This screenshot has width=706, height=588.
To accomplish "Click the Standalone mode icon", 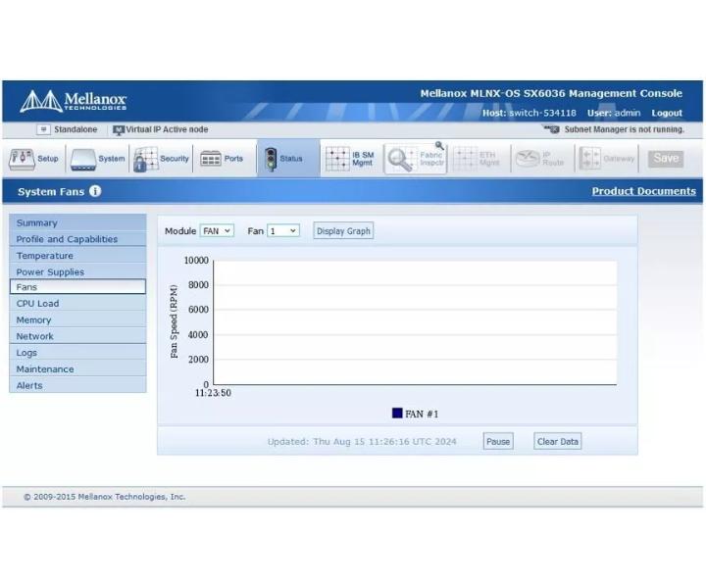I will 43,129.
